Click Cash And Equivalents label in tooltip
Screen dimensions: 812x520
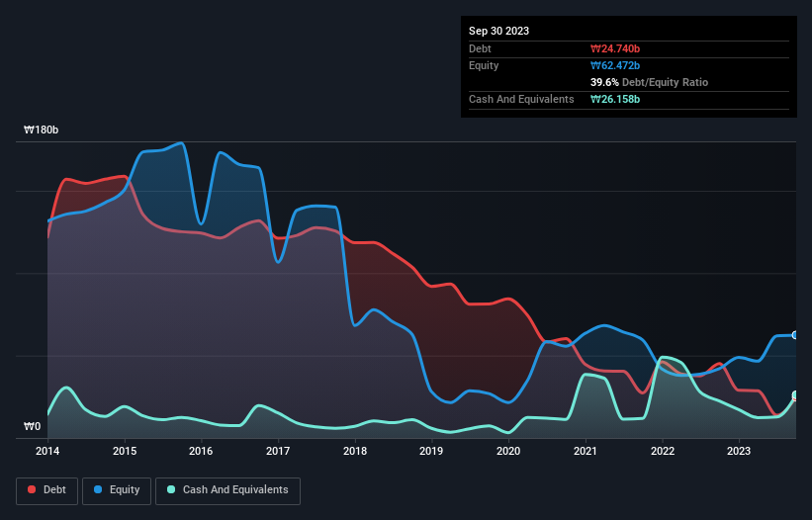[521, 99]
